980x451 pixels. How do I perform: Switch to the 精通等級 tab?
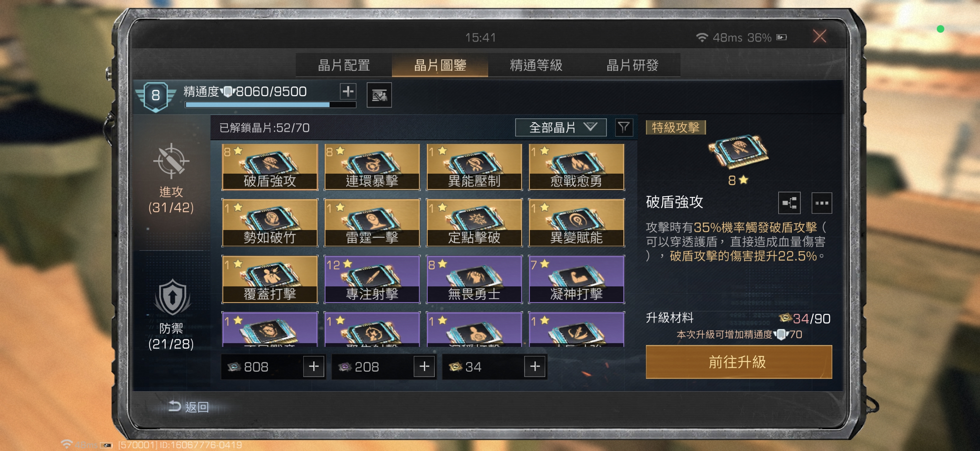[x=536, y=65]
